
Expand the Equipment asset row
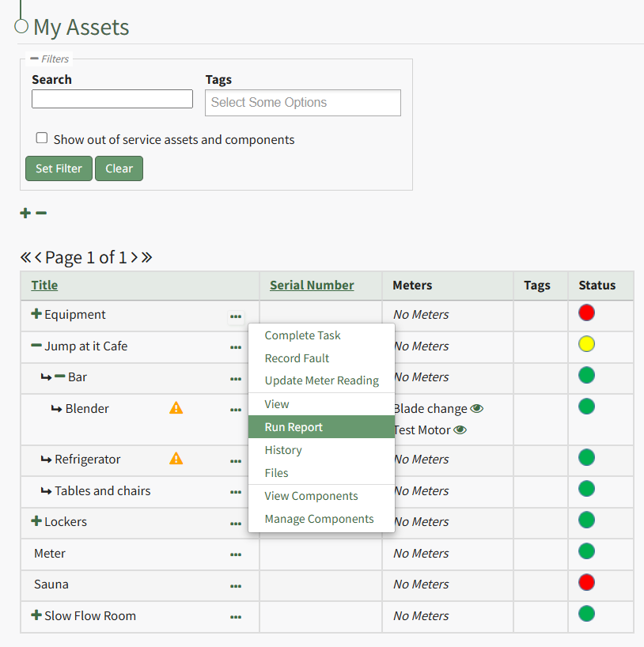coord(36,314)
